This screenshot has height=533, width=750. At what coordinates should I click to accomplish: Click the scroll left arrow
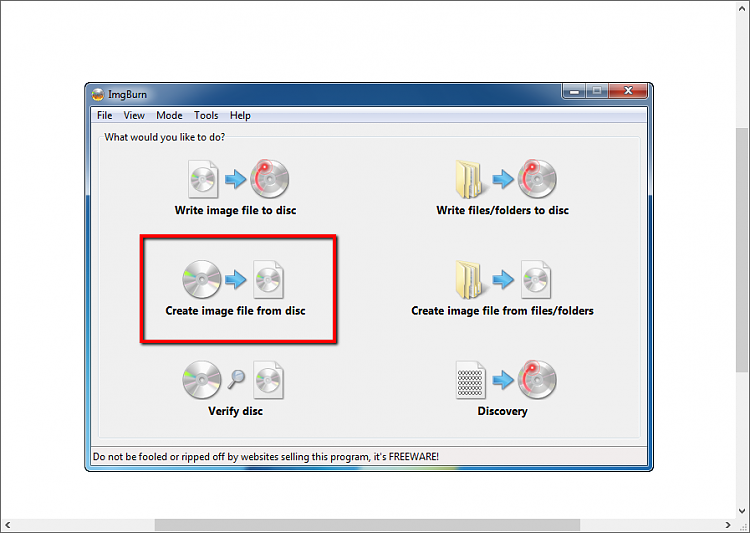pyautogui.click(x=8, y=525)
